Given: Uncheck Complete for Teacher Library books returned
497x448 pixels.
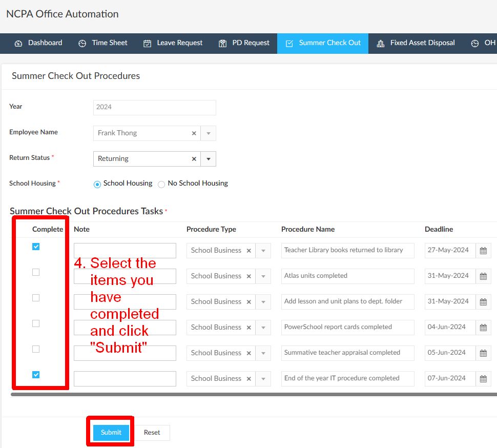Looking at the screenshot, I should 36,247.
